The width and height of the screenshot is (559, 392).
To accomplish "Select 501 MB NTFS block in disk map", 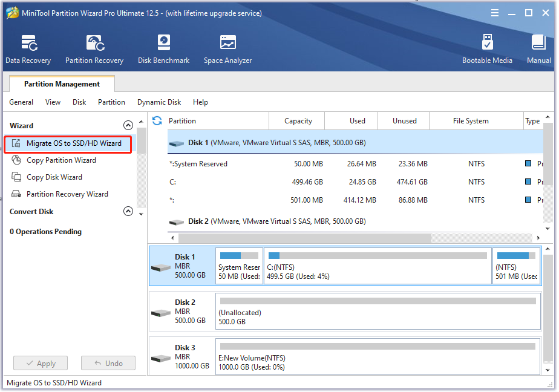I will (x=517, y=266).
